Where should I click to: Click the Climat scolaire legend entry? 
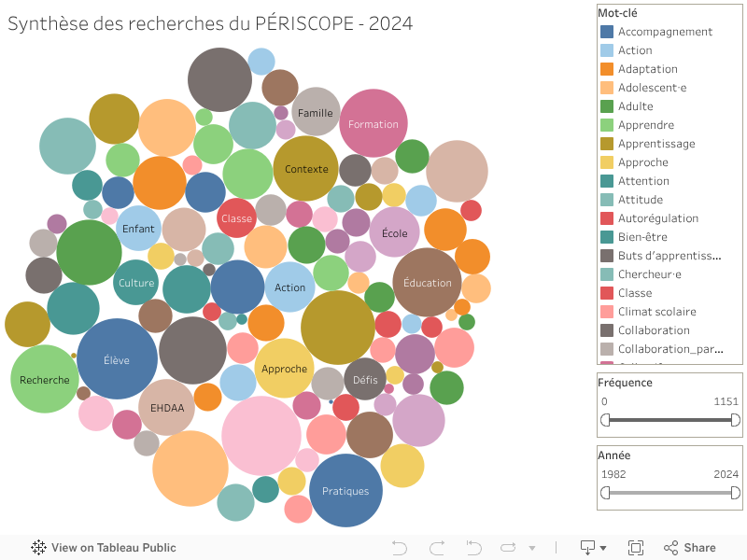tap(656, 312)
